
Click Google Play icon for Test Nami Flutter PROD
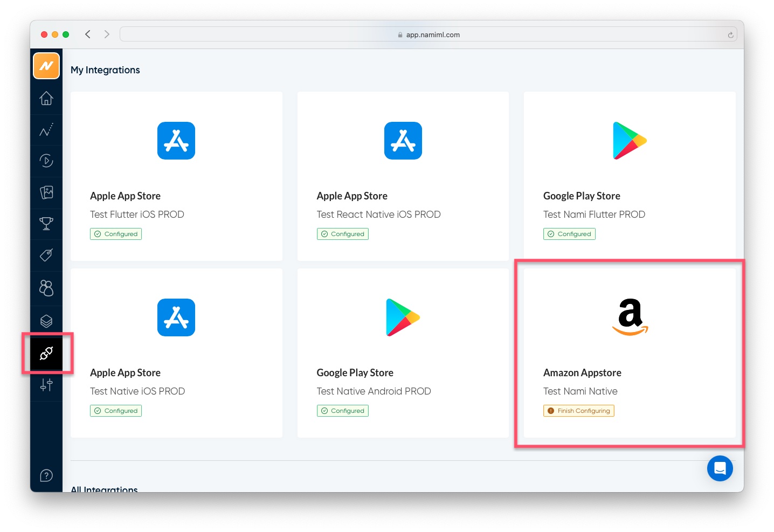coord(630,141)
